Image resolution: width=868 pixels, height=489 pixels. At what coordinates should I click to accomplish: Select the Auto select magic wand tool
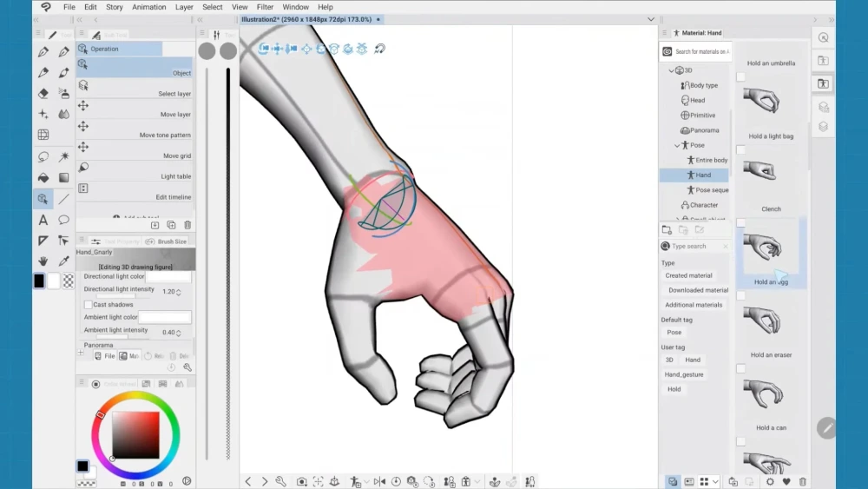tap(63, 156)
